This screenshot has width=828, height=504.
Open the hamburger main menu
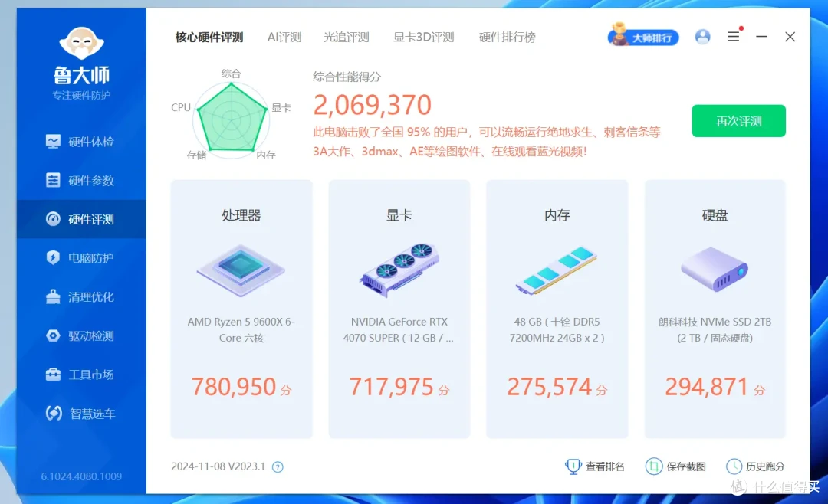tap(733, 37)
